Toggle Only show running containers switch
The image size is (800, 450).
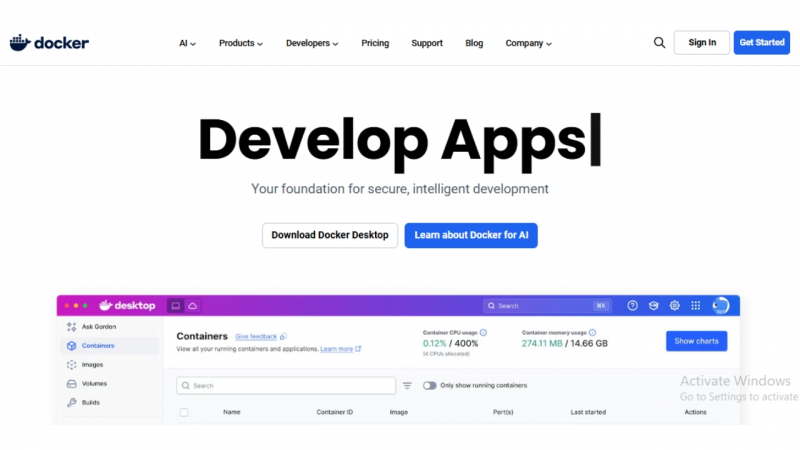point(430,386)
